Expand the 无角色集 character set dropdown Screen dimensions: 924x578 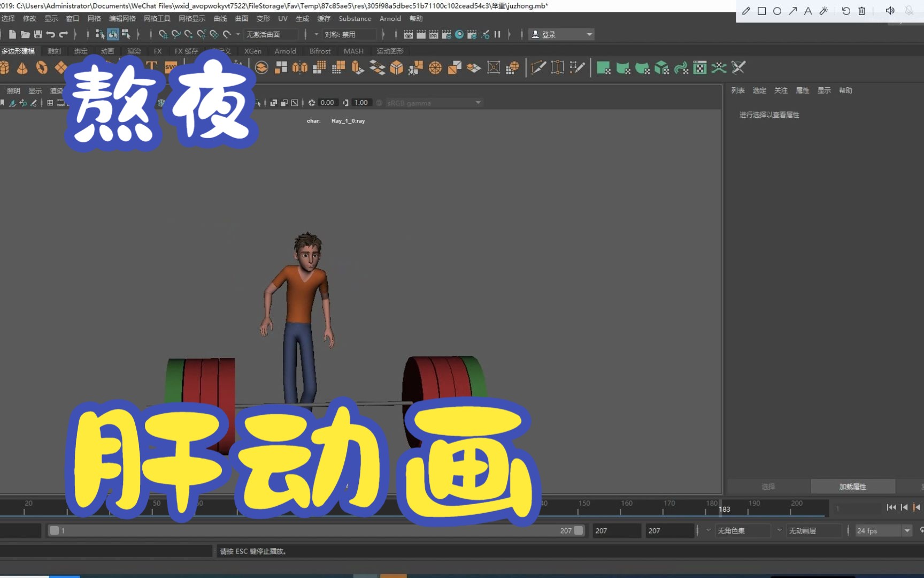(743, 530)
